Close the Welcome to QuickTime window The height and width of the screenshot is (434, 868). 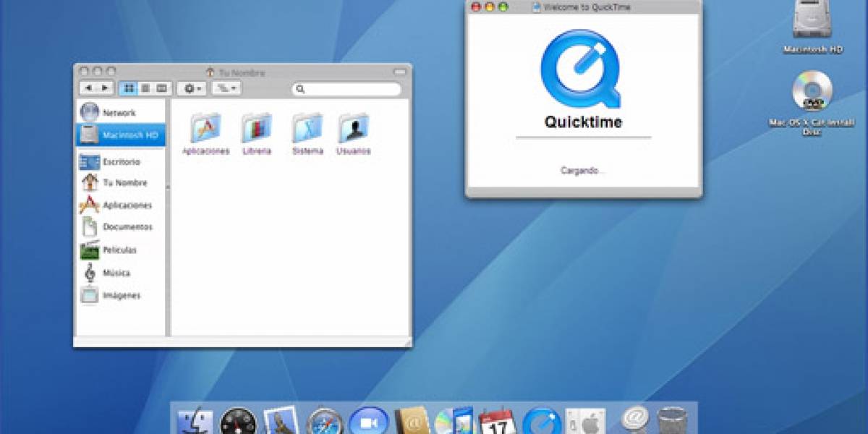coord(476,7)
